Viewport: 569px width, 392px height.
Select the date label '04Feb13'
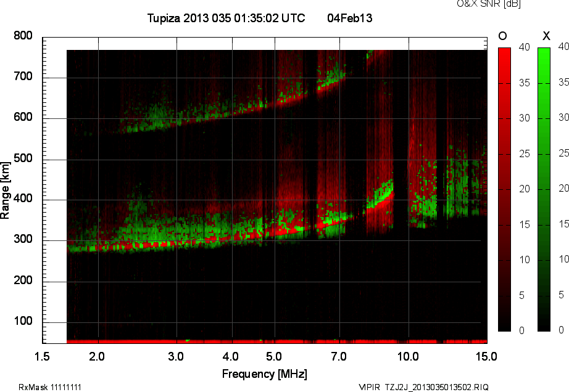pyautogui.click(x=349, y=18)
